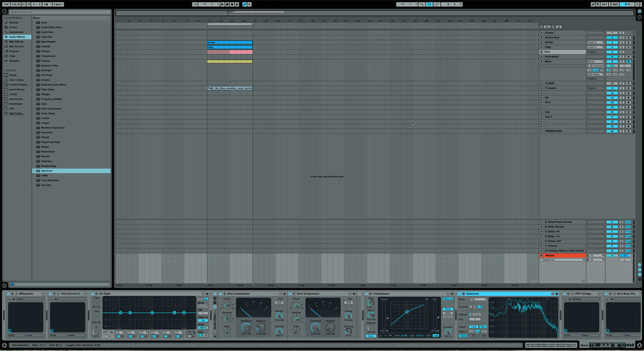Toggle the Loop switch in transport
This screenshot has width=644, height=351.
[429, 4]
